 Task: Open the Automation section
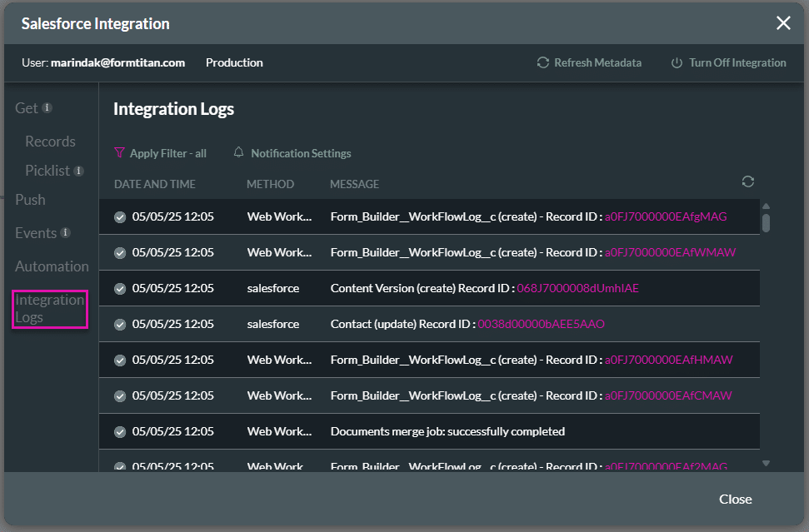52,266
